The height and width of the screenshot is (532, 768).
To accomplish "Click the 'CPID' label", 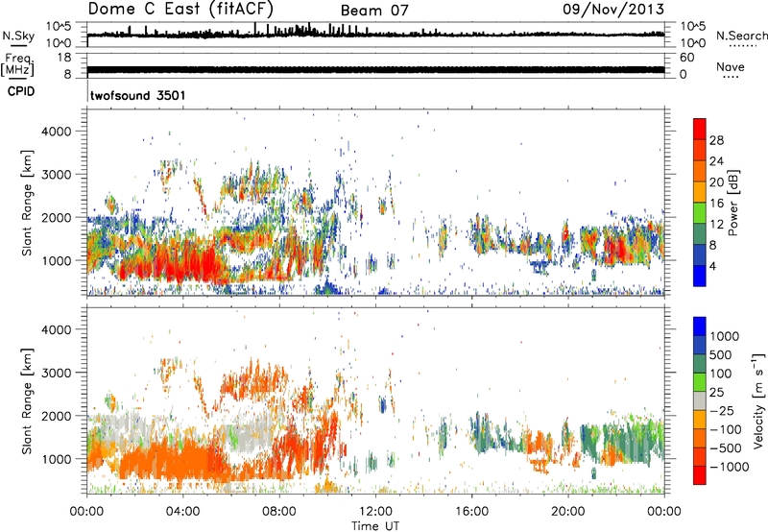I will click(21, 91).
